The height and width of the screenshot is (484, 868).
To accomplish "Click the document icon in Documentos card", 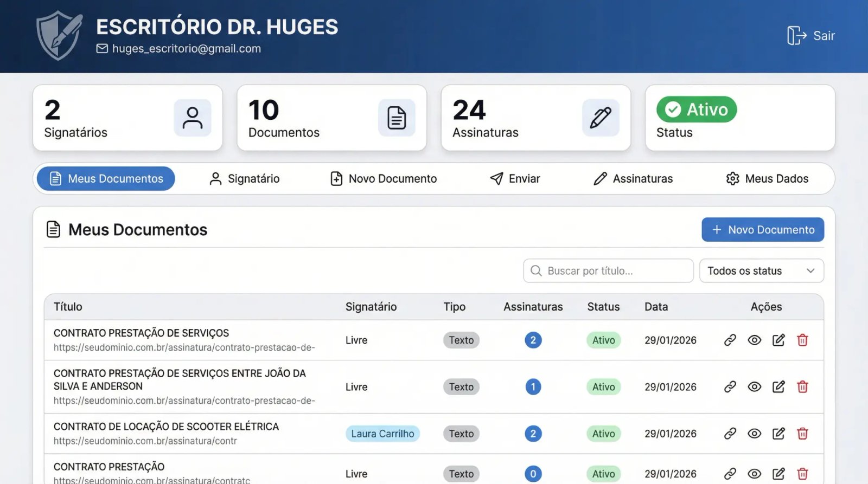I will (x=397, y=118).
